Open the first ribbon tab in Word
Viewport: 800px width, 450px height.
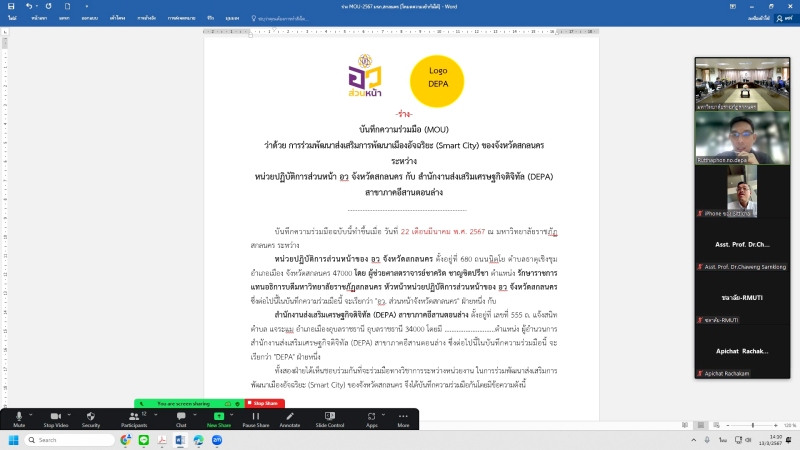(x=10, y=18)
